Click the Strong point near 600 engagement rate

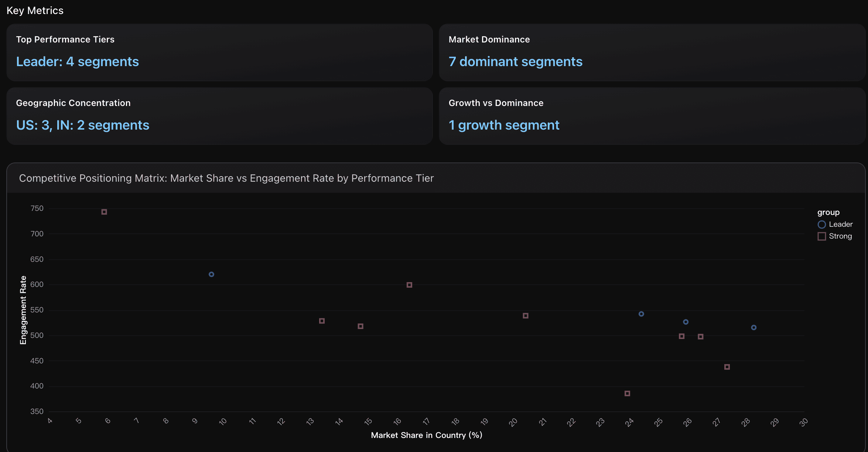[409, 285]
